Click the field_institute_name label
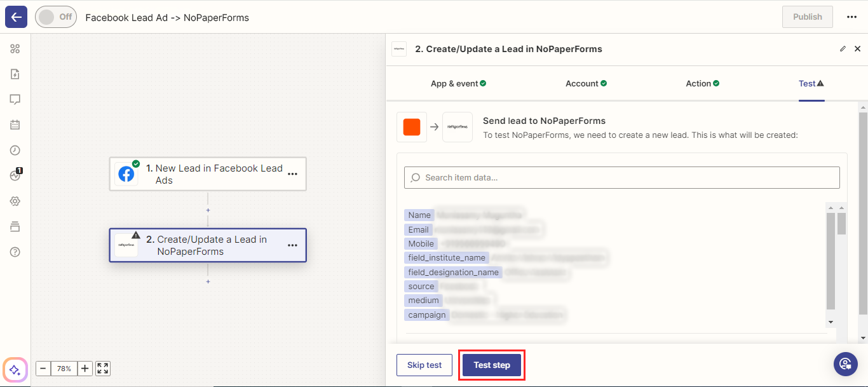The height and width of the screenshot is (387, 868). (447, 258)
